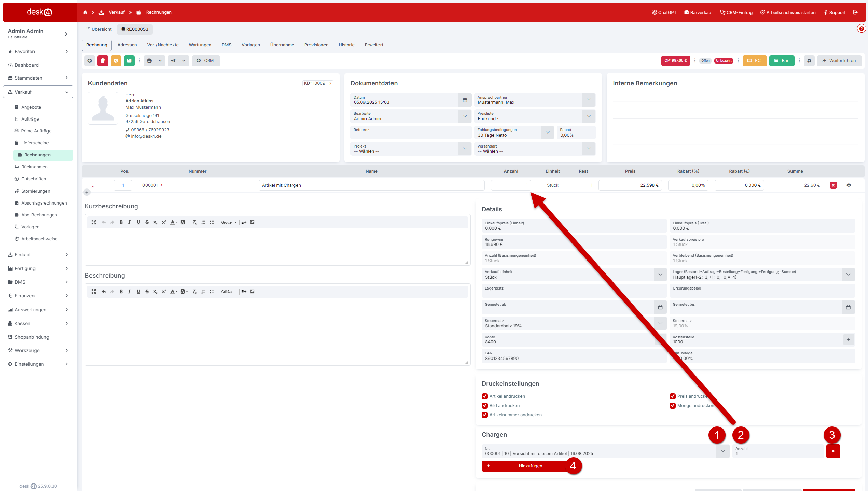Viewport: 868px width, 491px height.
Task: Click the red delete position icon
Action: pos(833,185)
